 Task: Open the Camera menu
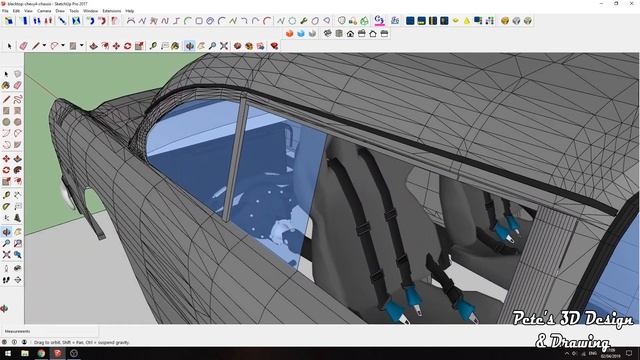tap(44, 11)
